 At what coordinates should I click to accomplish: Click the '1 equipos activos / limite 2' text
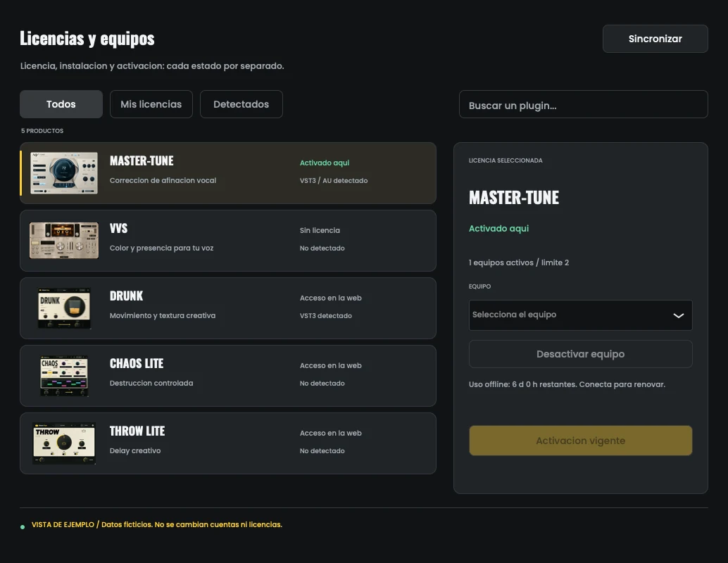pyautogui.click(x=519, y=262)
